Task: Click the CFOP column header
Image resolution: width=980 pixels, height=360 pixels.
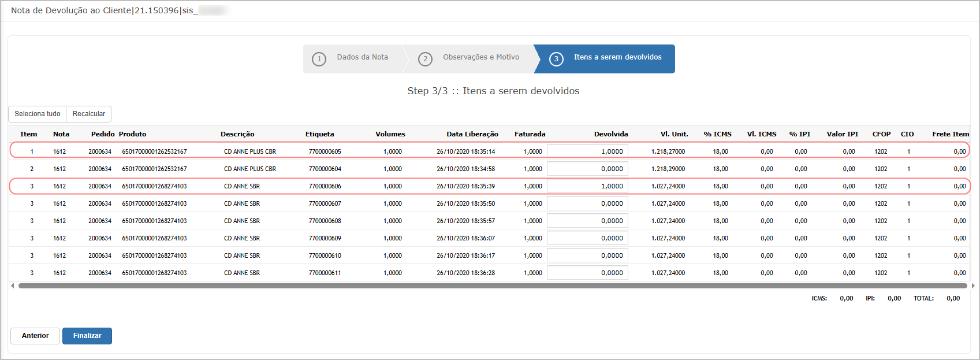Action: (881, 134)
